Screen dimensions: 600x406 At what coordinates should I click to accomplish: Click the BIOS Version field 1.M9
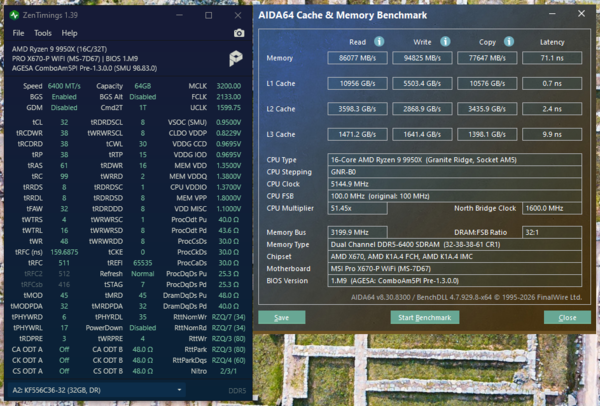pyautogui.click(x=455, y=280)
